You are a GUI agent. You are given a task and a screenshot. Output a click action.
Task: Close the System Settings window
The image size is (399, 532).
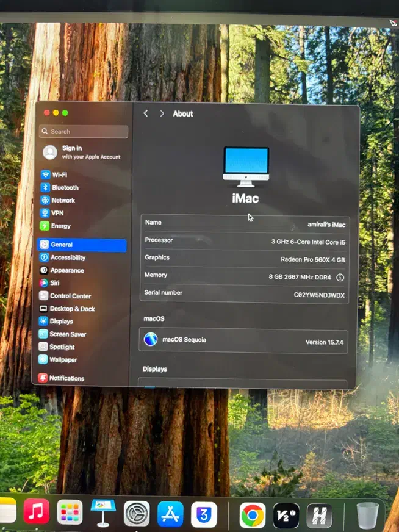point(47,113)
